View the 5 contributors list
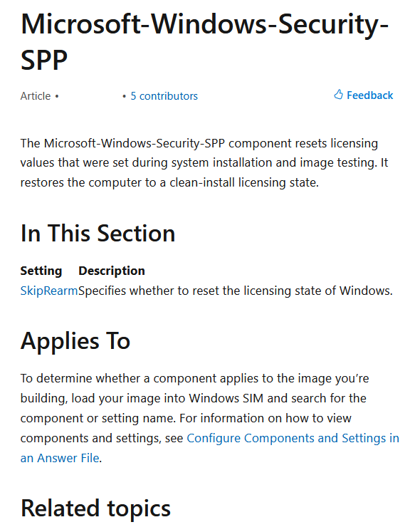 coord(164,96)
